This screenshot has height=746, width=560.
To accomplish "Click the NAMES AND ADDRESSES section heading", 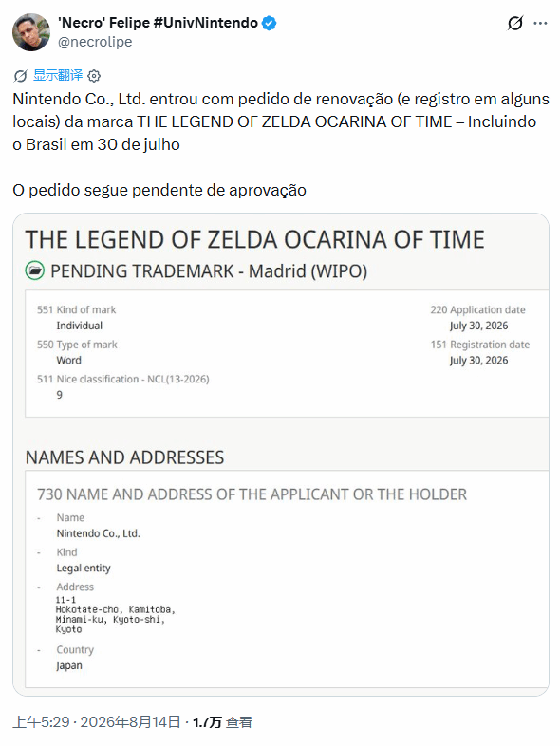I will pos(124,457).
